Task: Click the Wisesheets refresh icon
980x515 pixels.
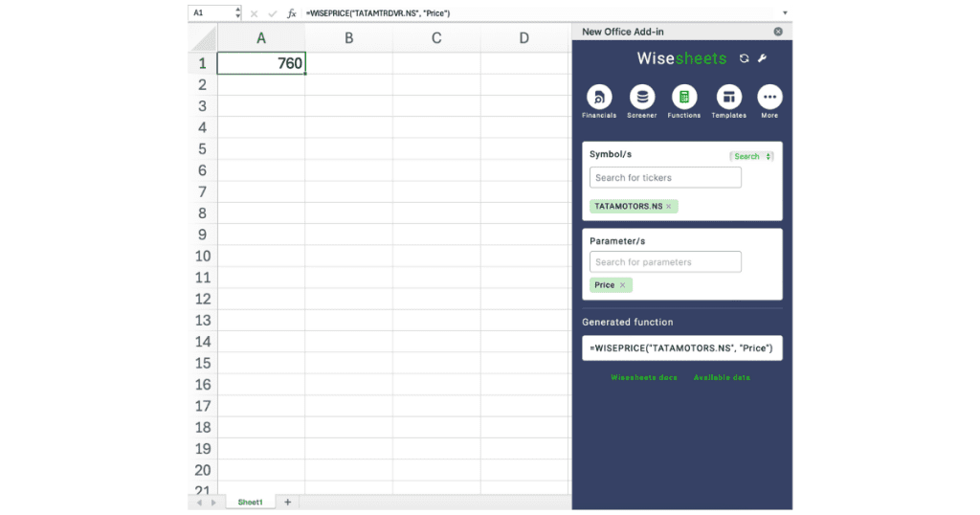Action: [744, 58]
